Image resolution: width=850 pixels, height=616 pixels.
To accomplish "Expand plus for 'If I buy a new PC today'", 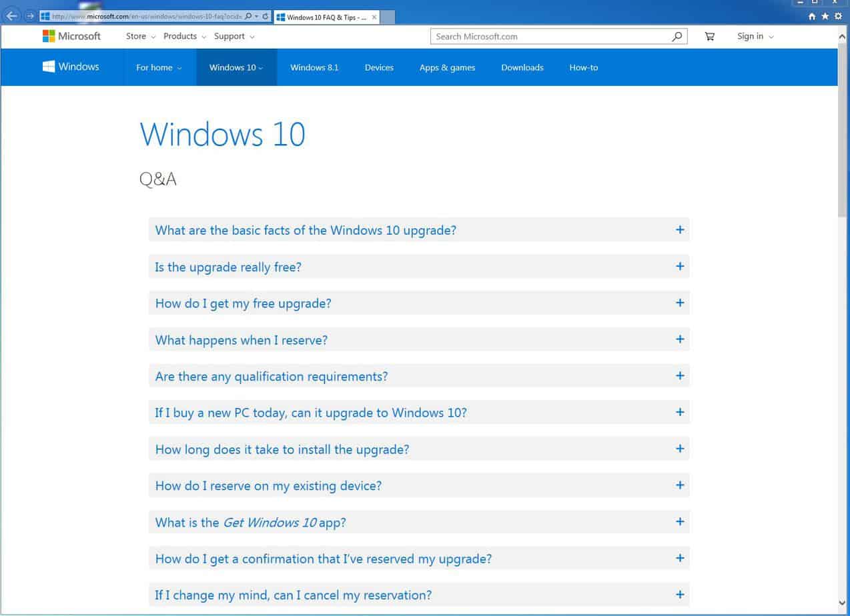I will (680, 412).
